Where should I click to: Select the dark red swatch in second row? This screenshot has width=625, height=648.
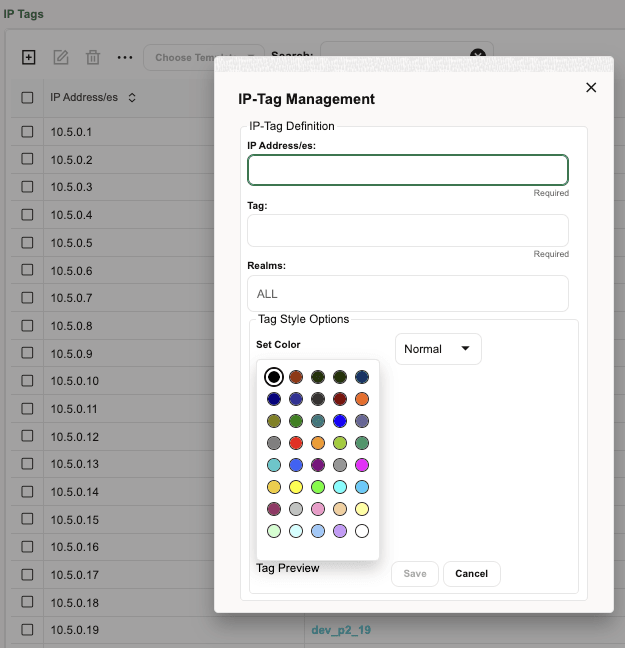(x=340, y=399)
